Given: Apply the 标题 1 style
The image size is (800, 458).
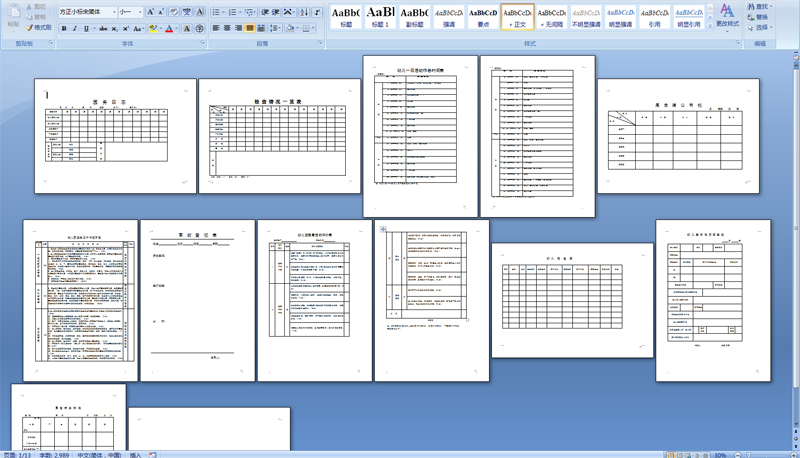Looking at the screenshot, I should point(380,17).
